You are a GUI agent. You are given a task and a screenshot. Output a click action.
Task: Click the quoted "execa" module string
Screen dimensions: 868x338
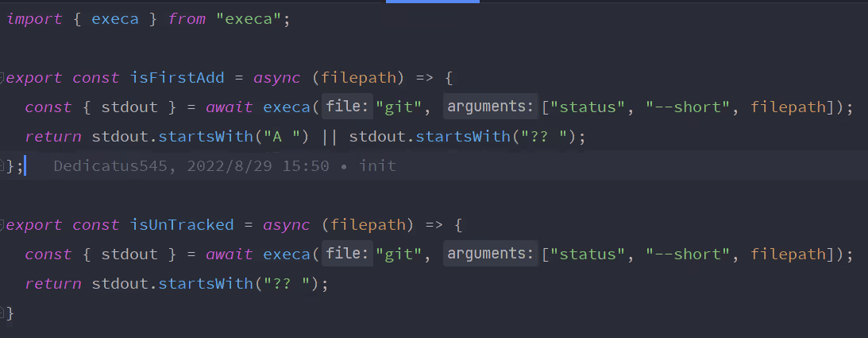(249, 19)
